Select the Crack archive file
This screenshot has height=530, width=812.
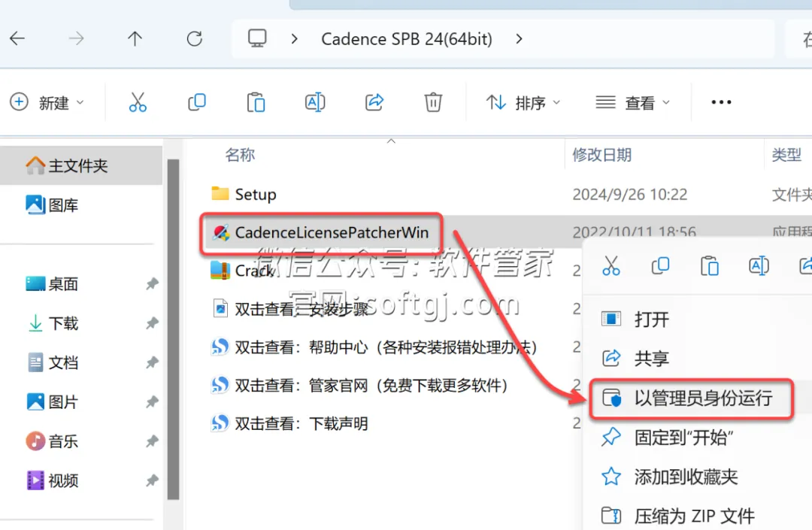(242, 270)
